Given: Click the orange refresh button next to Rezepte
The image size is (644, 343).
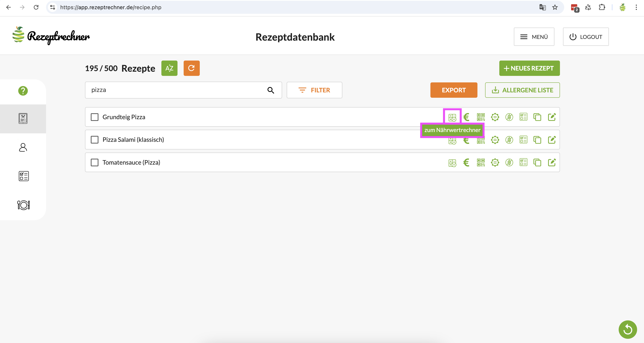Looking at the screenshot, I should click(x=192, y=68).
